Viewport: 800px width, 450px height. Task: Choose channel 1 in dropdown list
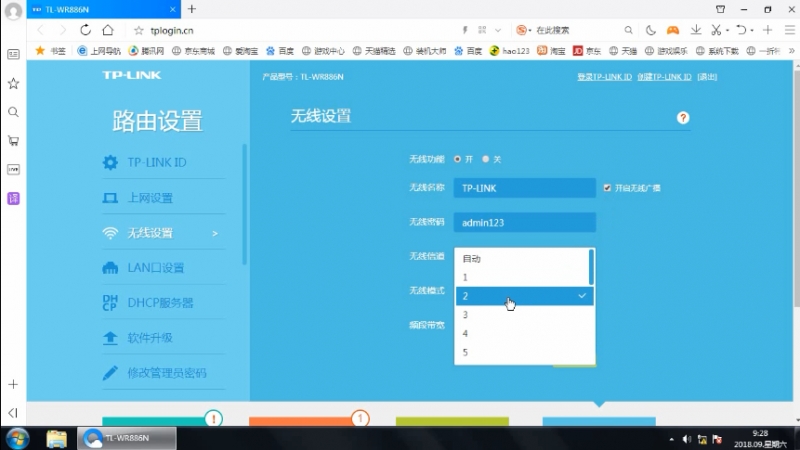(x=522, y=278)
